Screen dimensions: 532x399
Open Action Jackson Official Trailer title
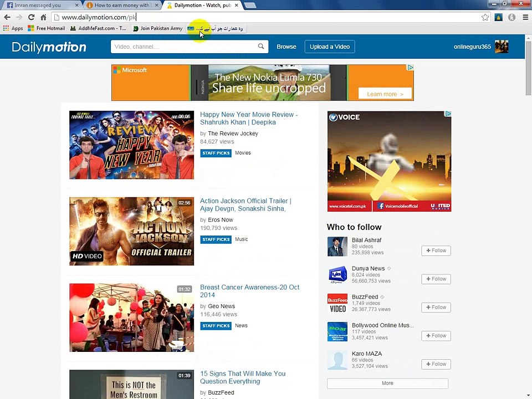[245, 204]
